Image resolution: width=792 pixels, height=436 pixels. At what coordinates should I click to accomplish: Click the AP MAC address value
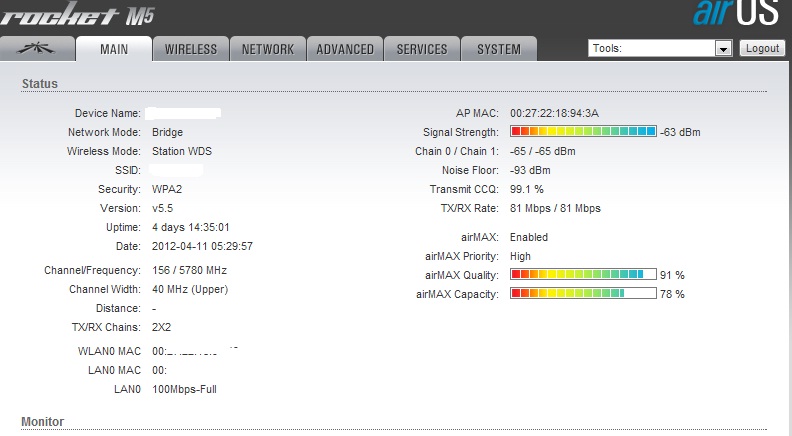tap(554, 113)
